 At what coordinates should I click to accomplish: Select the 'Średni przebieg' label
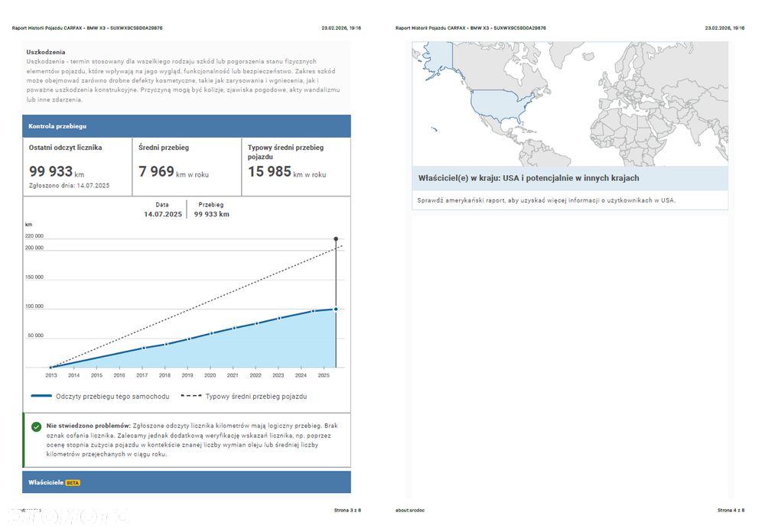point(164,148)
